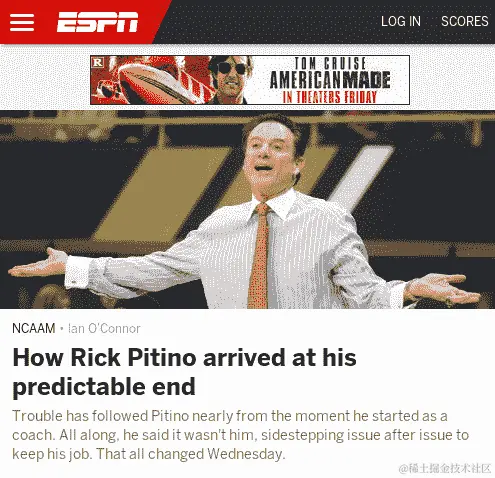
Task: Click the AMERICAN MADE ad title
Action: [x=330, y=80]
